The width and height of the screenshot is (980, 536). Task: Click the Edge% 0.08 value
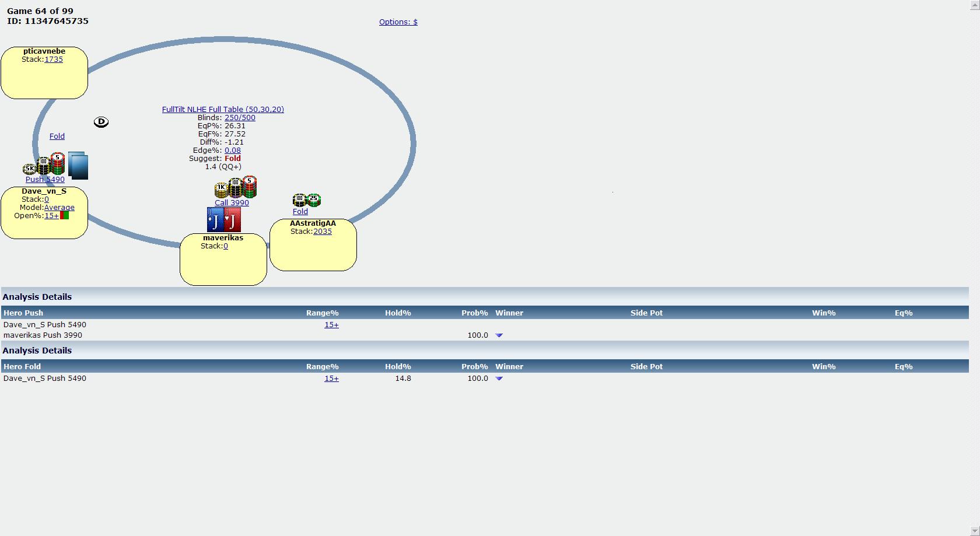click(232, 150)
